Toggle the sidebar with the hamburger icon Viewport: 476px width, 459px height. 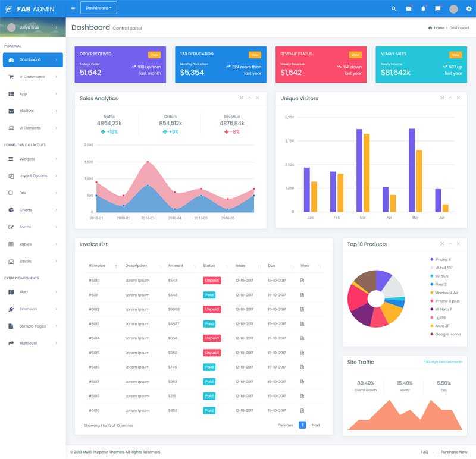click(x=72, y=8)
